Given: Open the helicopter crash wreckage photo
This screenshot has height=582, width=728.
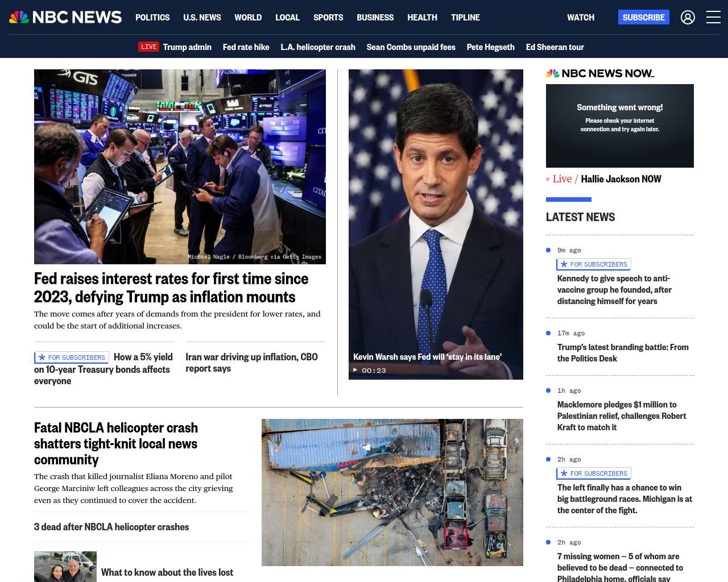Looking at the screenshot, I should (x=392, y=492).
